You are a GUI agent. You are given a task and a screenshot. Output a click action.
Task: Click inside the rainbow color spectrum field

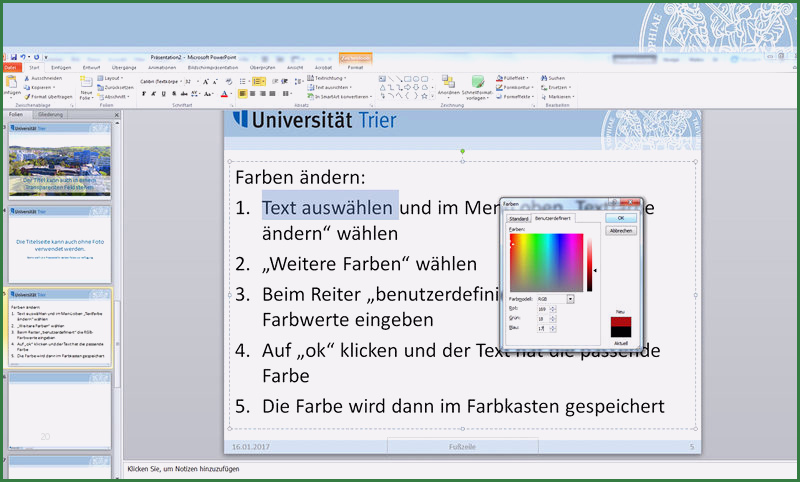click(x=546, y=262)
